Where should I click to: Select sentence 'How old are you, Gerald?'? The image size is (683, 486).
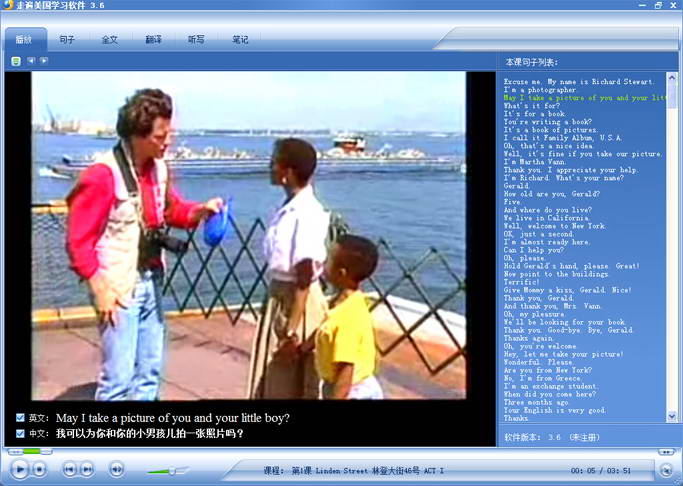(x=551, y=194)
